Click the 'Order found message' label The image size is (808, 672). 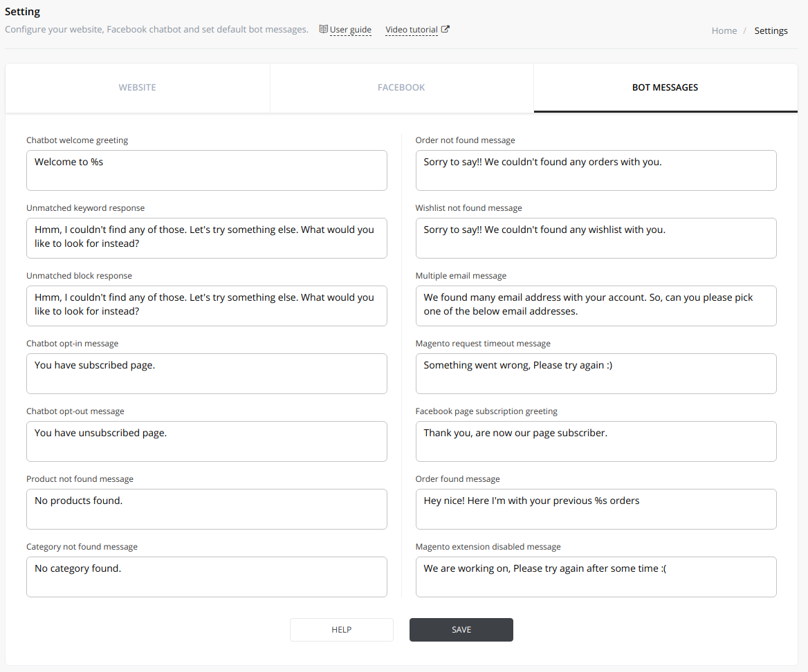(x=457, y=479)
